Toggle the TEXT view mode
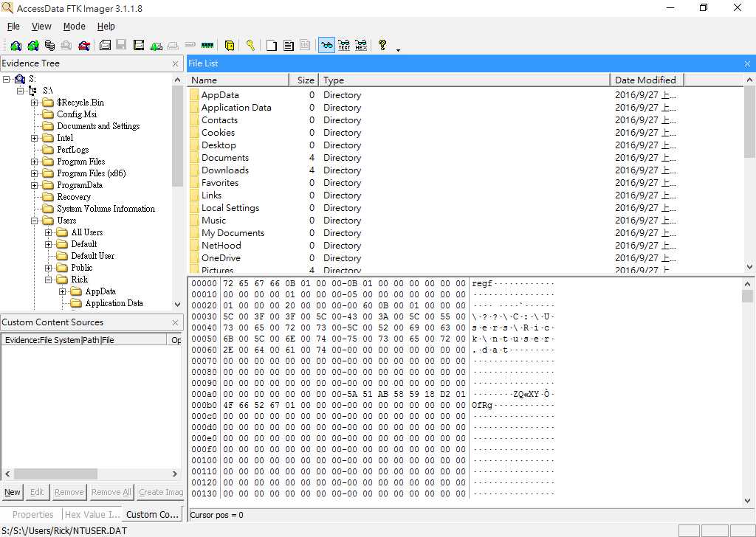Viewport: 756px width, 537px height. (x=344, y=45)
